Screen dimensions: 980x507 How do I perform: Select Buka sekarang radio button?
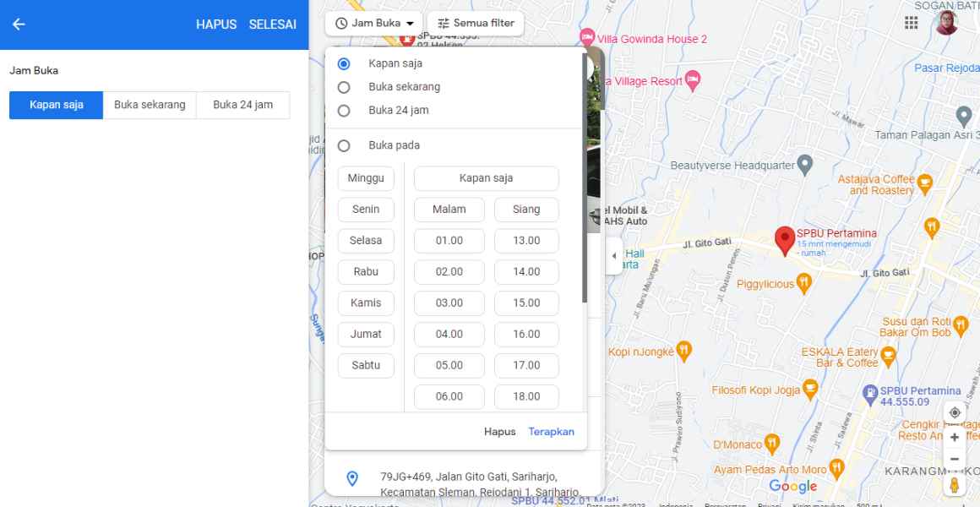tap(344, 87)
